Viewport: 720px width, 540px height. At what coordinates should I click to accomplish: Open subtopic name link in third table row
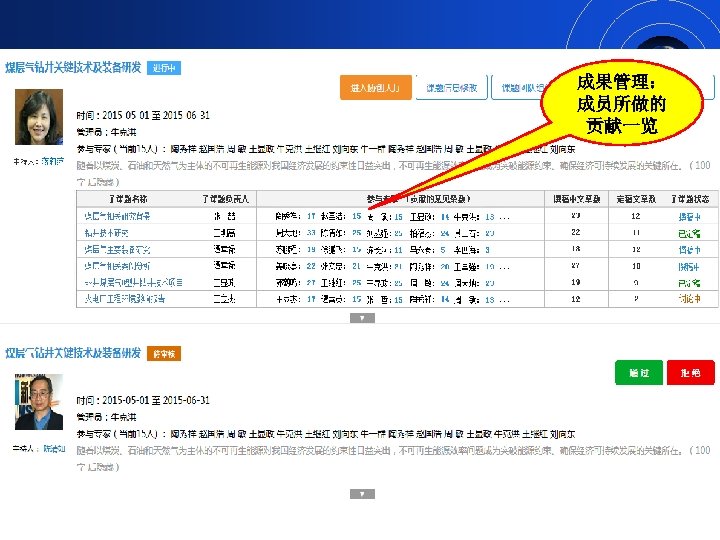[x=117, y=250]
